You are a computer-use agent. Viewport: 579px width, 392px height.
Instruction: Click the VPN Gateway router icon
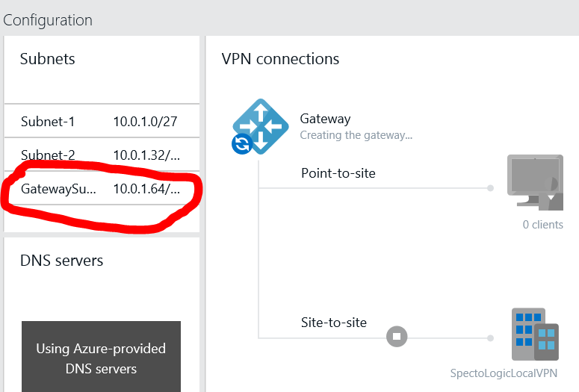pos(261,124)
